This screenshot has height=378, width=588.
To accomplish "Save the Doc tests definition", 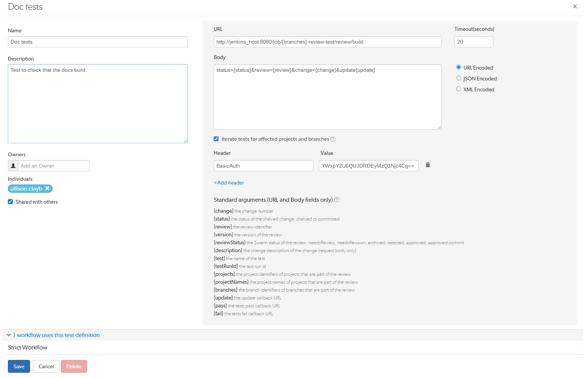I will (x=19, y=366).
